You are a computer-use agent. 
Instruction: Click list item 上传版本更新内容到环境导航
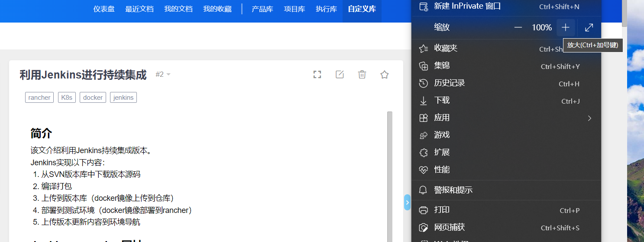[91, 222]
